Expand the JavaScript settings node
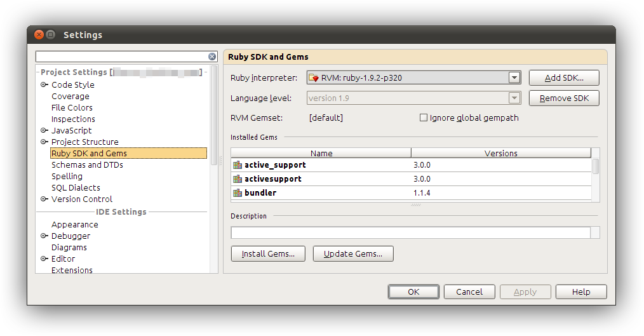Screen dimensions: 644x336 44,131
